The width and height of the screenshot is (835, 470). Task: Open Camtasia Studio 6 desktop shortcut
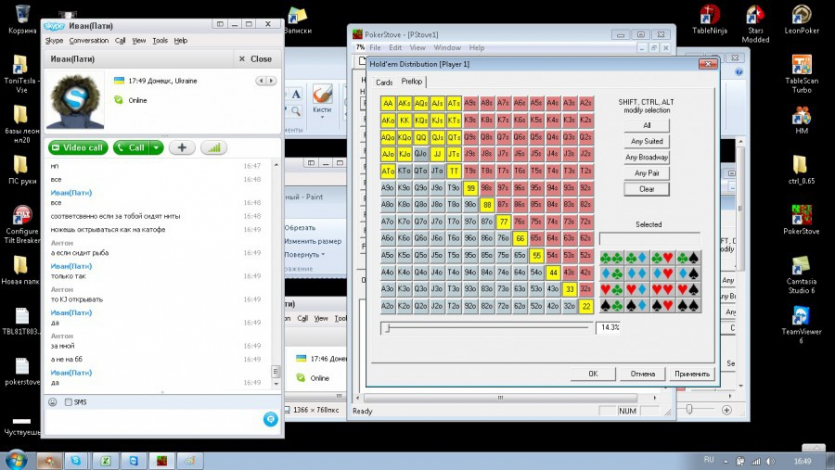(801, 275)
